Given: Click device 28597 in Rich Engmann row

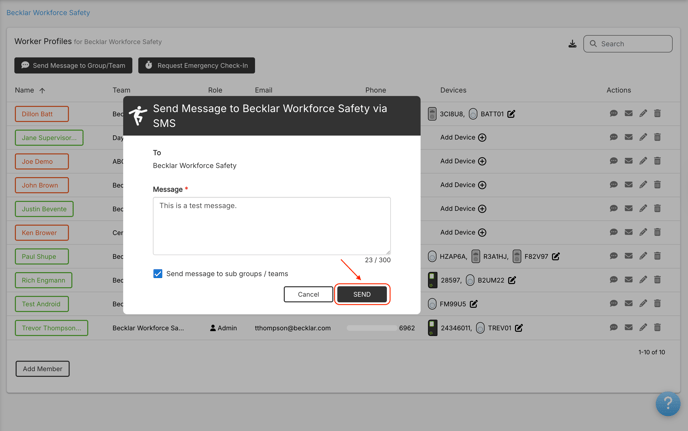Looking at the screenshot, I should click(x=444, y=280).
